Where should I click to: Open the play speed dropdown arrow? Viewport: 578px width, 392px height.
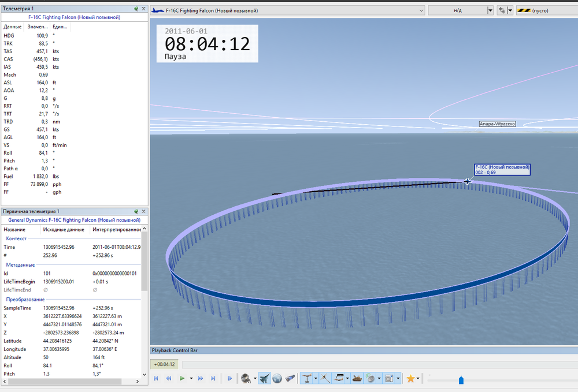click(x=191, y=379)
